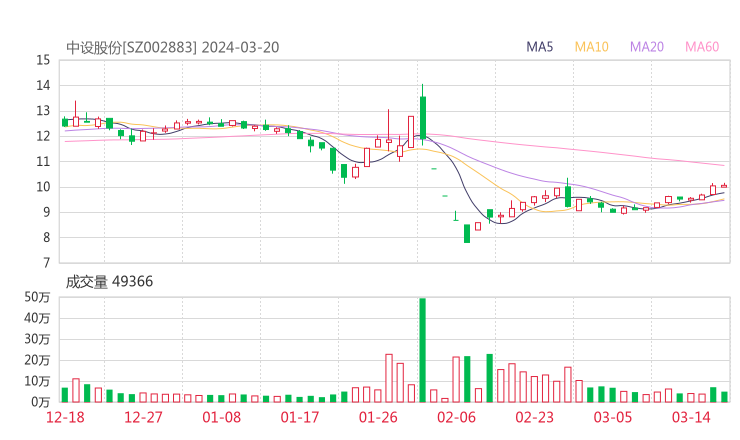
Task: Click the 01-08 date axis label
Action: point(221,417)
